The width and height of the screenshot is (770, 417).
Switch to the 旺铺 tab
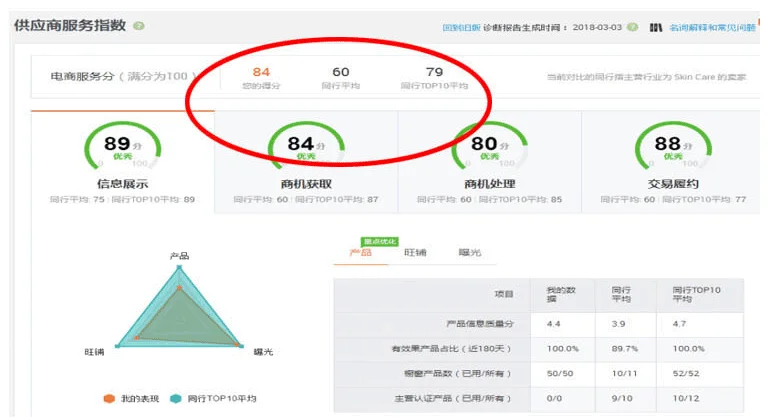(x=415, y=252)
